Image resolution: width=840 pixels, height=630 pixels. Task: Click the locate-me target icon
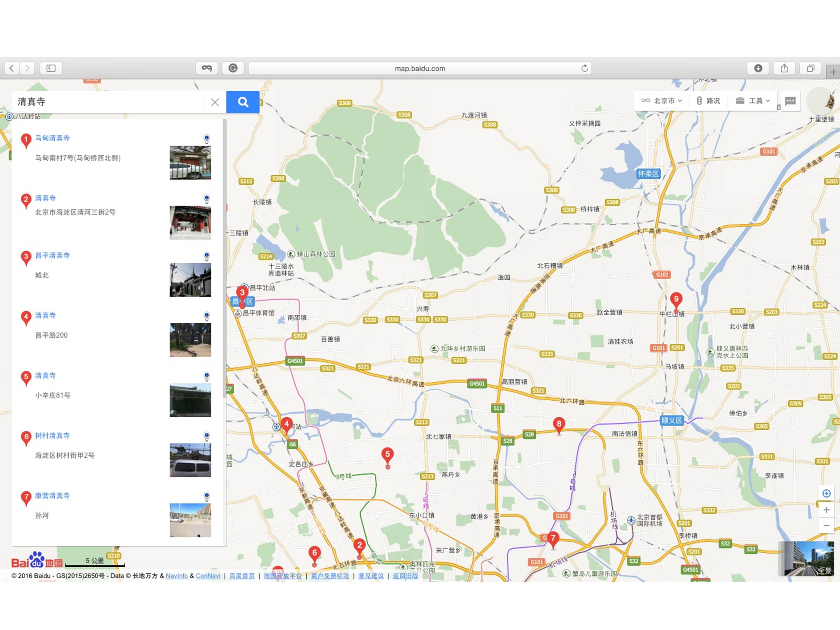(x=826, y=493)
